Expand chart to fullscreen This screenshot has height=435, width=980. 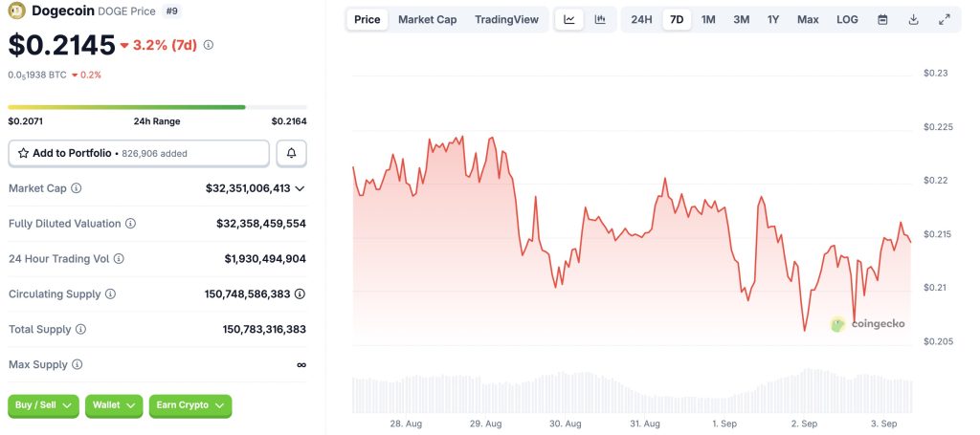[944, 19]
